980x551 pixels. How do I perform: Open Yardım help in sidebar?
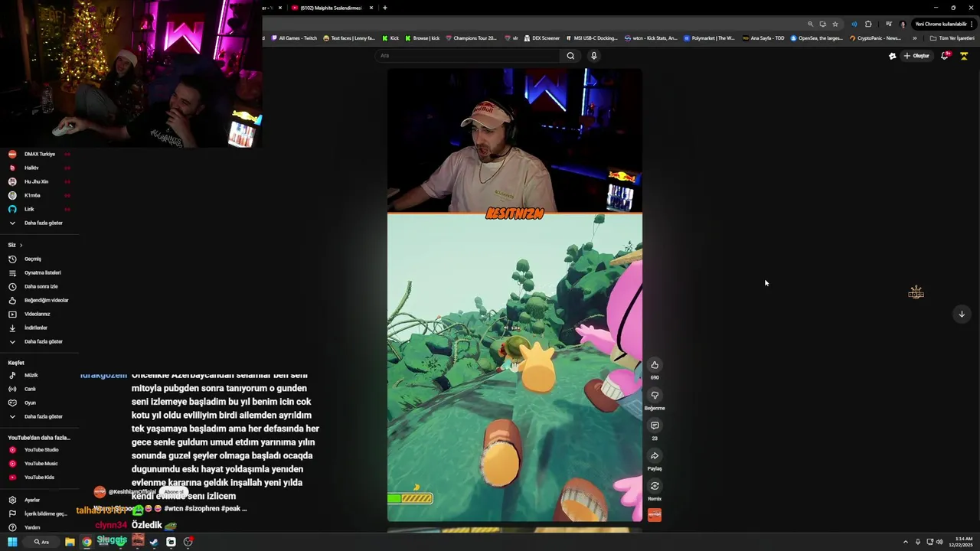pyautogui.click(x=40, y=527)
